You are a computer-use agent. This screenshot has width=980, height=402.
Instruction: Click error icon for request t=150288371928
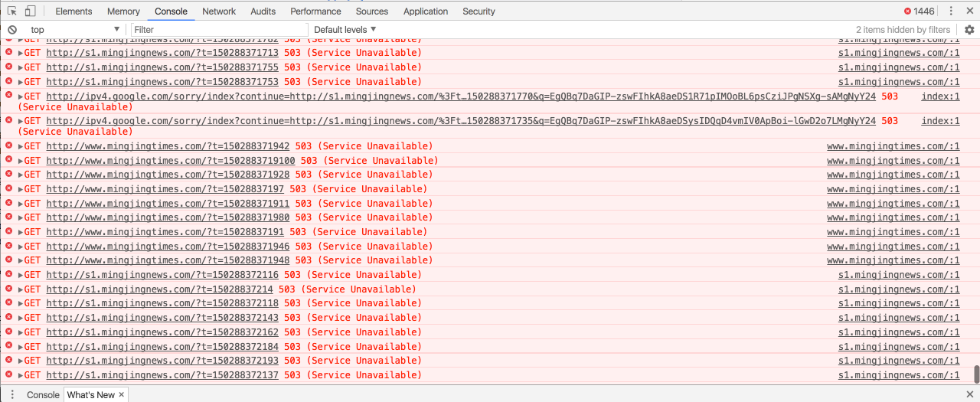pyautogui.click(x=9, y=174)
